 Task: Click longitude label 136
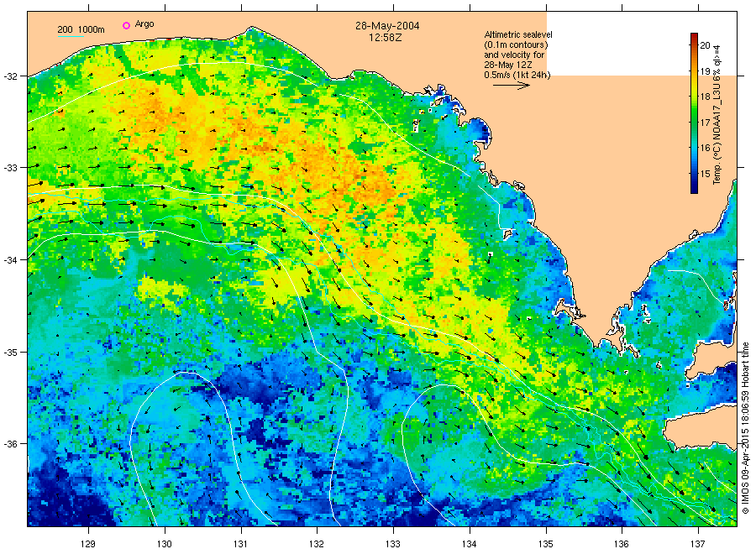(x=622, y=544)
